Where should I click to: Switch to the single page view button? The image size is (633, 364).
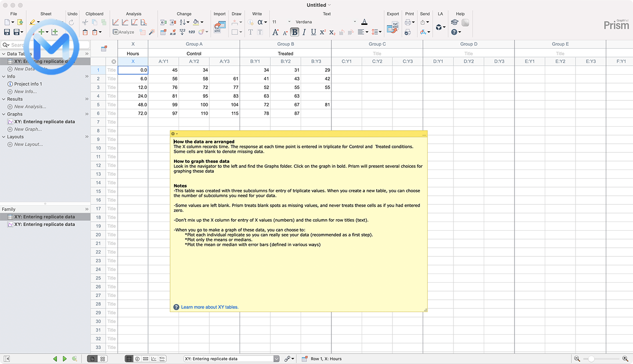[x=92, y=359]
